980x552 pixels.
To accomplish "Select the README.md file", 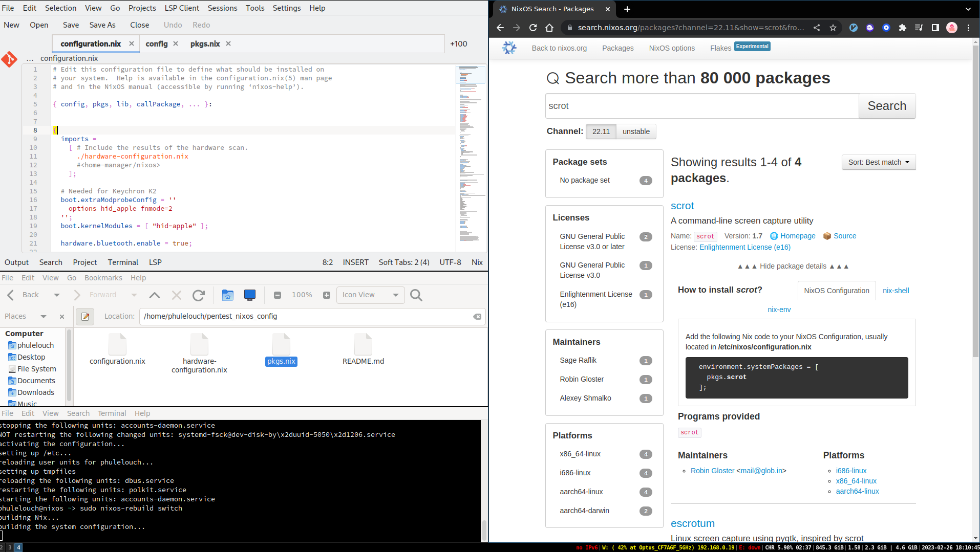I will pyautogui.click(x=363, y=349).
